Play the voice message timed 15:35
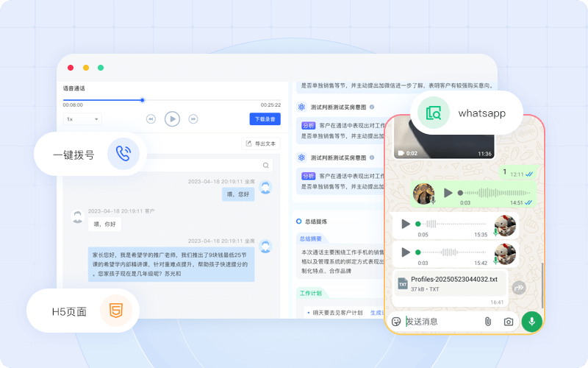Screen dimensions: 588x368 [405, 223]
